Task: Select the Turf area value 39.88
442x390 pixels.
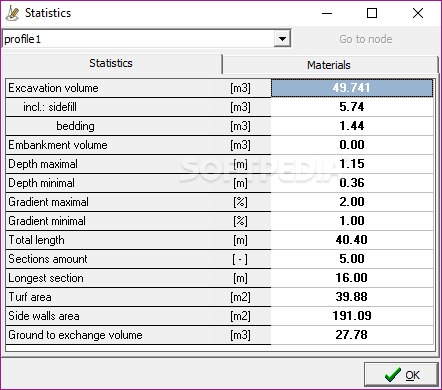Action: (352, 297)
